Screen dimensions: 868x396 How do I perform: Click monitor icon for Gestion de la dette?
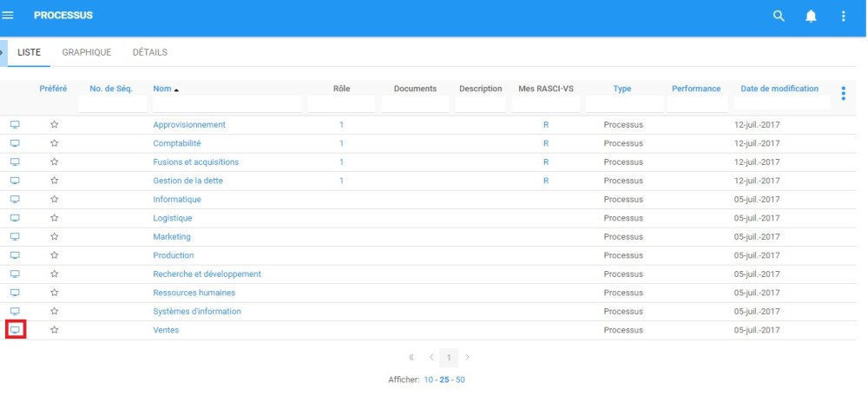(15, 181)
